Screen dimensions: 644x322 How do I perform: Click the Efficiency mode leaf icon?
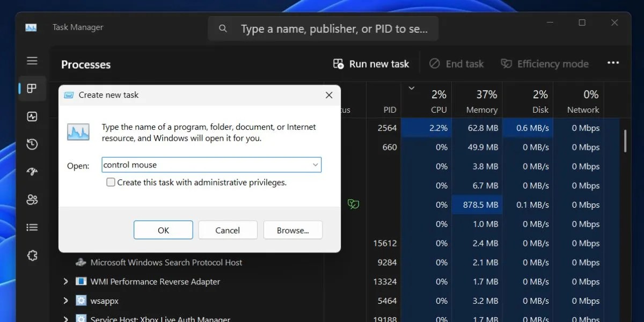click(505, 63)
